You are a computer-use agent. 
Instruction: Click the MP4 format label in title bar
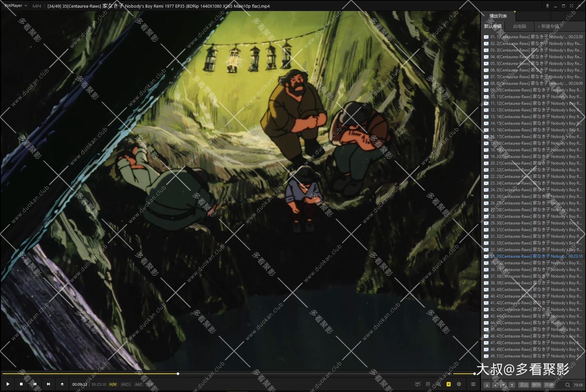[37, 6]
